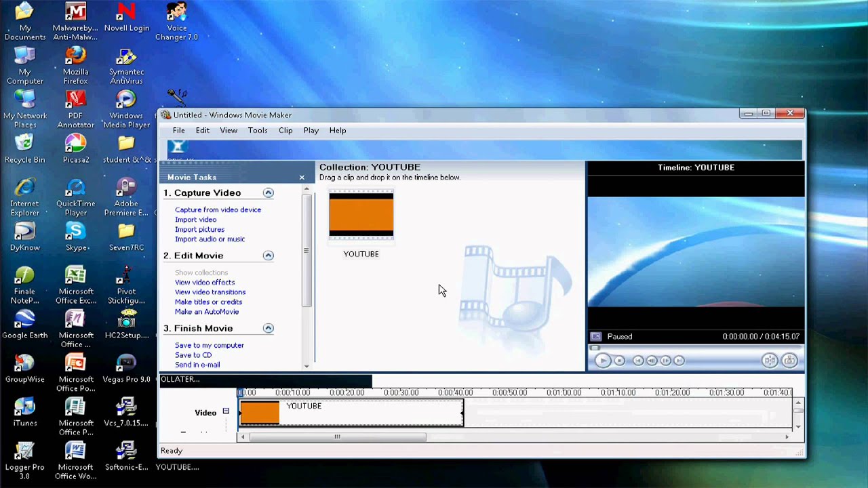The height and width of the screenshot is (488, 868).
Task: Click the preview seek bar handle
Action: click(x=595, y=348)
